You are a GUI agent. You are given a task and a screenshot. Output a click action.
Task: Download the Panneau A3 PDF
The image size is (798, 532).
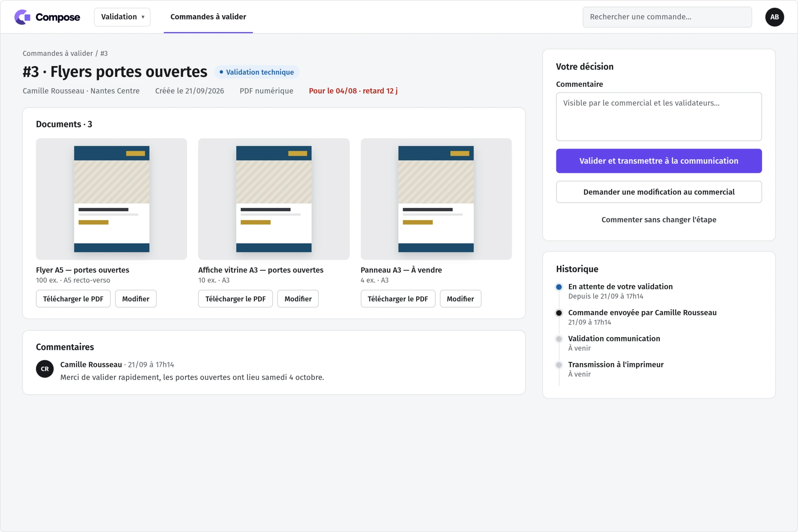[398, 299]
